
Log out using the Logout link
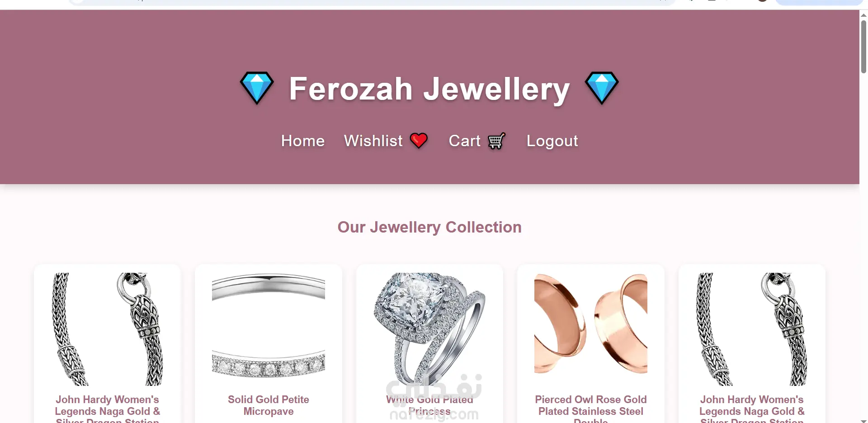552,141
